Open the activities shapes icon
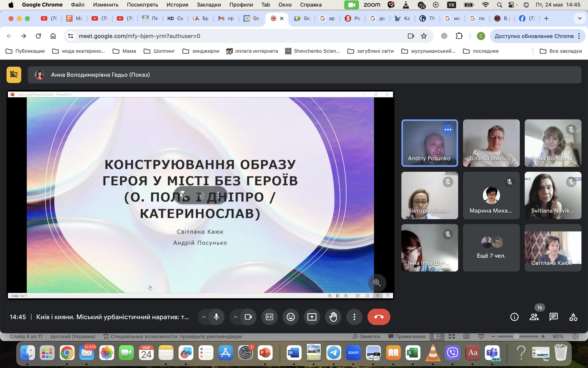This screenshot has height=368, width=588. point(573,317)
